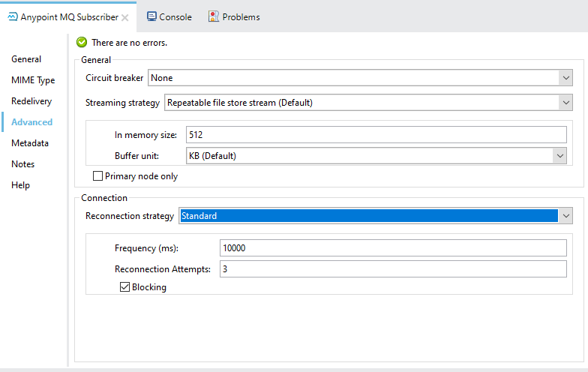The width and height of the screenshot is (588, 372).
Task: Click the Console monitor icon
Action: [151, 16]
